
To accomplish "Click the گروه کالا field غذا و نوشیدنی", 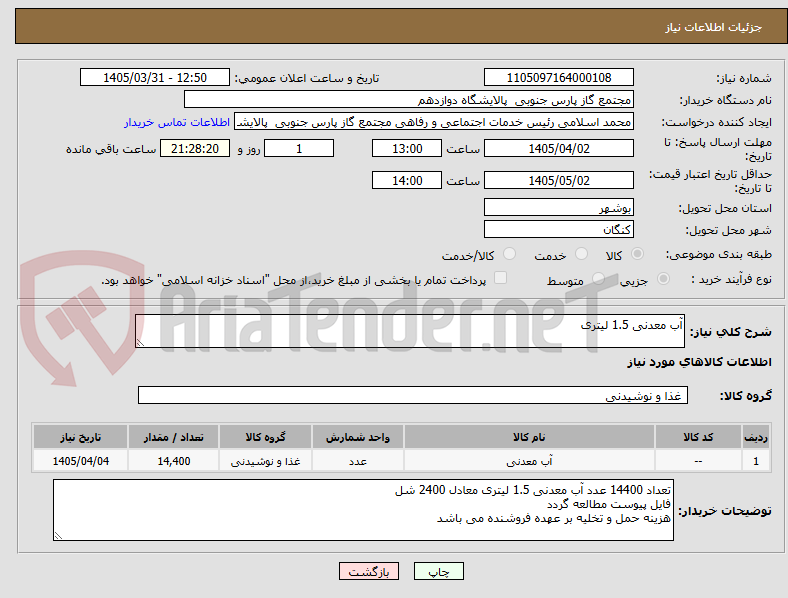I will [413, 395].
